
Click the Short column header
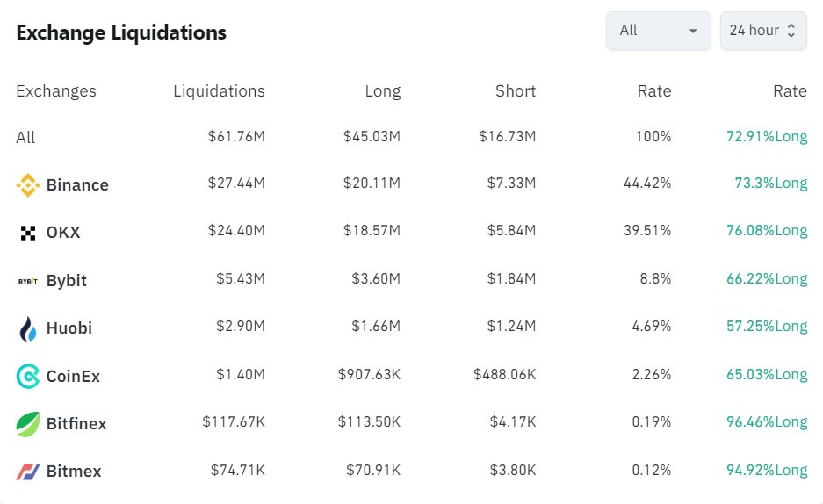pos(514,91)
